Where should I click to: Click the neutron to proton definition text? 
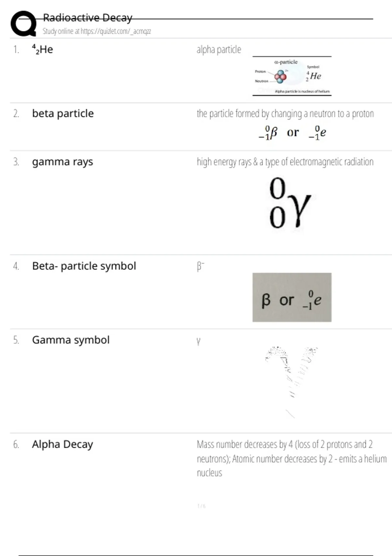pos(285,114)
